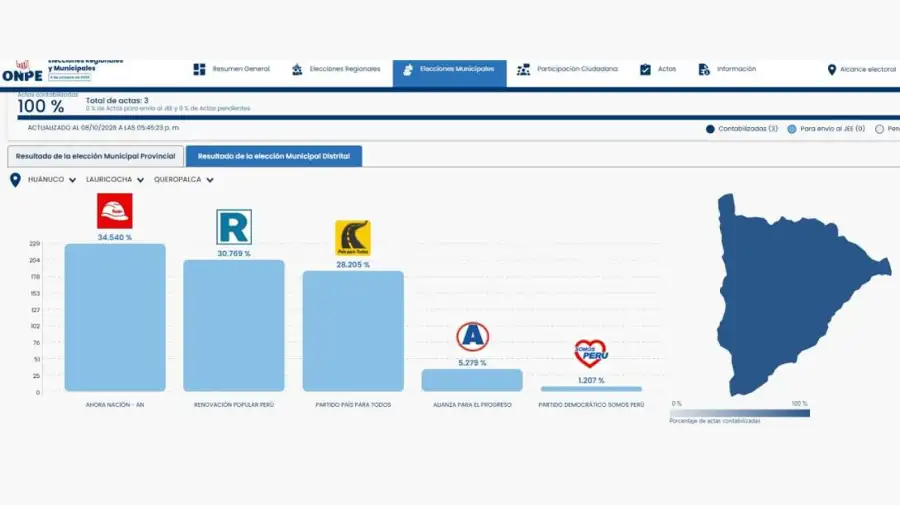The width and height of the screenshot is (900, 505).
Task: Click the Alianza para el Progreso A logo
Action: (472, 337)
